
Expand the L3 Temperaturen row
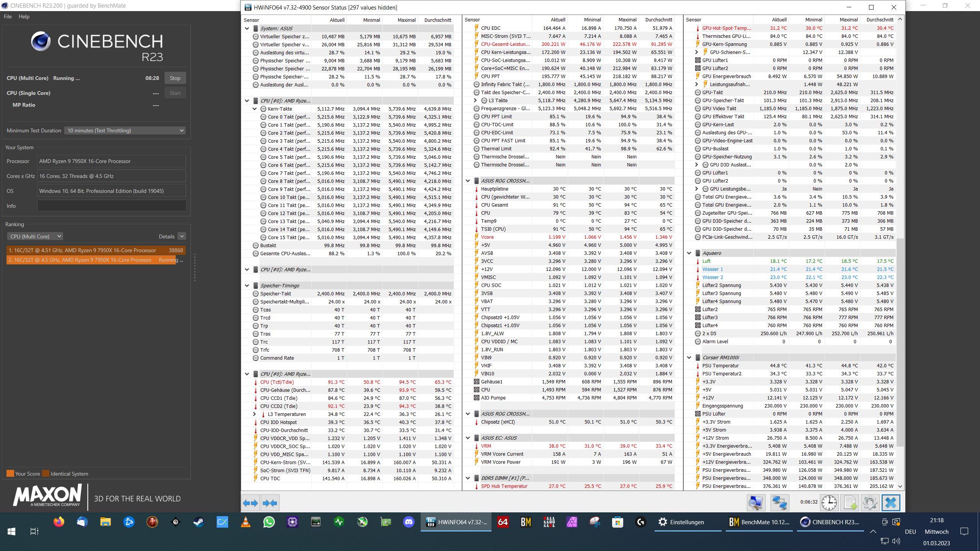pos(255,414)
